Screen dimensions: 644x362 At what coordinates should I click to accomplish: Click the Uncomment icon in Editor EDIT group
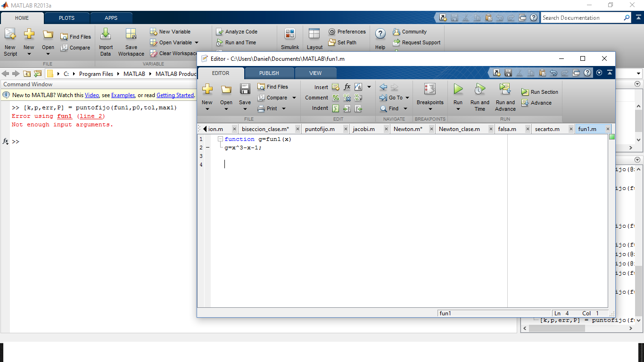coord(347,98)
